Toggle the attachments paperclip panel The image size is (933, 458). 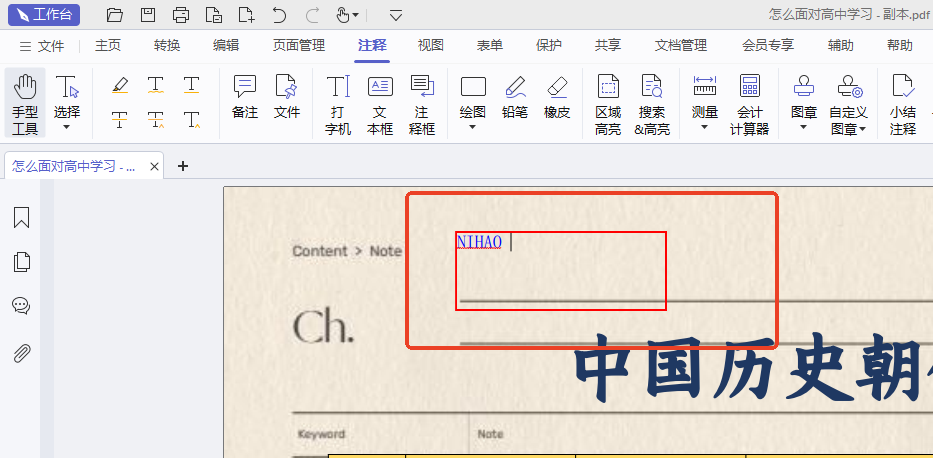pyautogui.click(x=21, y=352)
